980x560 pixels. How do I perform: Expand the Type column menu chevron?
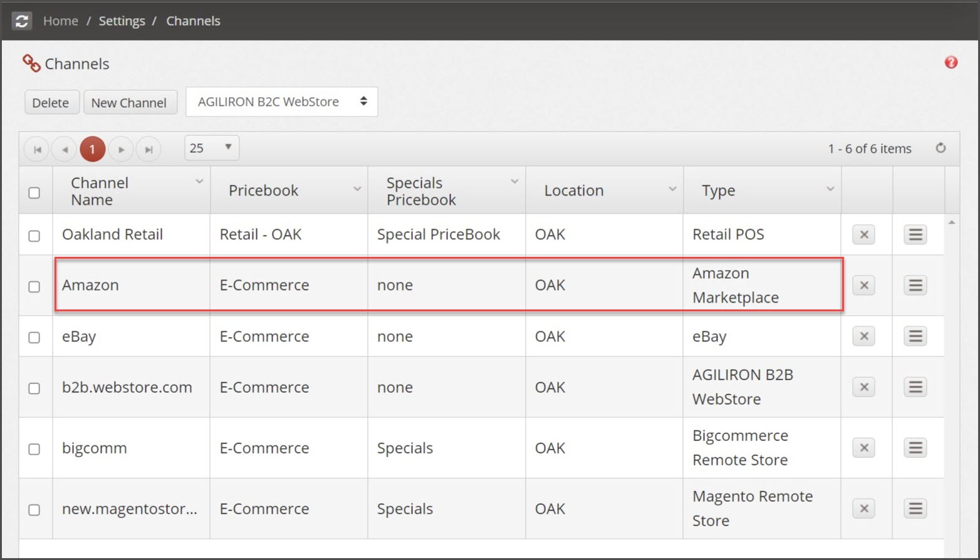(x=830, y=189)
